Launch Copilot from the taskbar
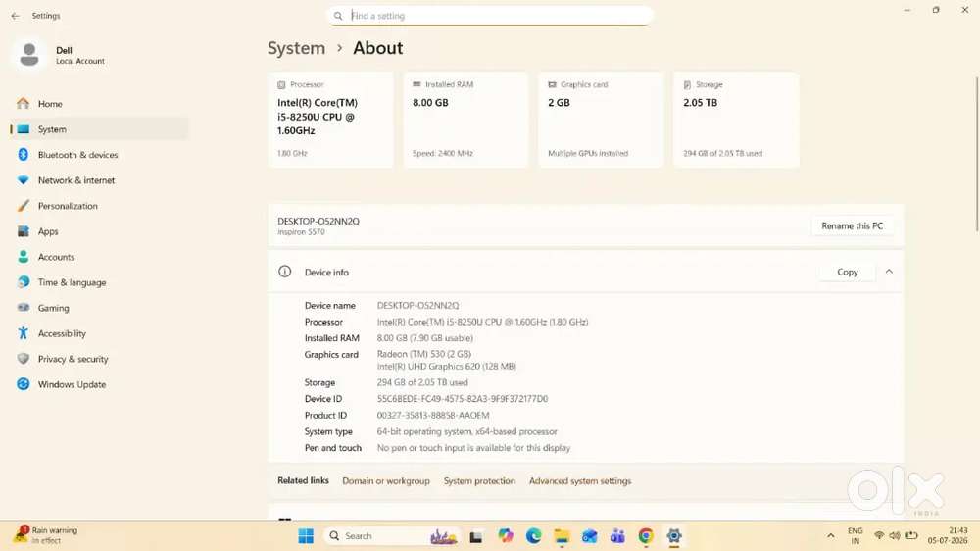 [505, 536]
